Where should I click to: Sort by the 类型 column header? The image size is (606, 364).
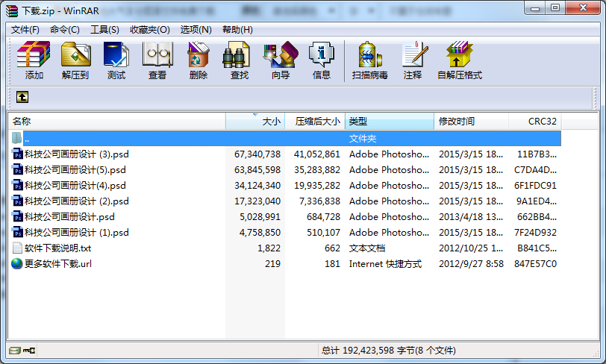(390, 122)
